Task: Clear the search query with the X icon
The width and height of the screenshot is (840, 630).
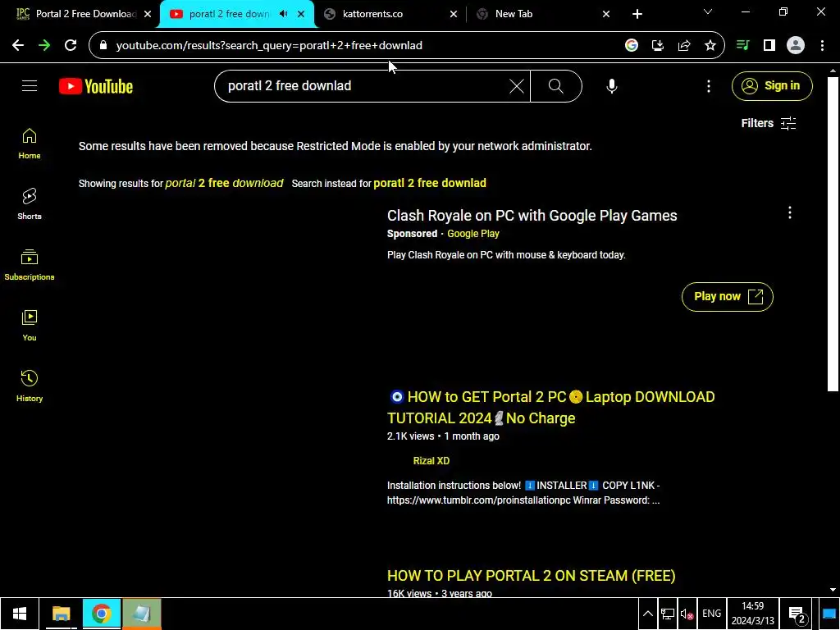Action: tap(517, 85)
